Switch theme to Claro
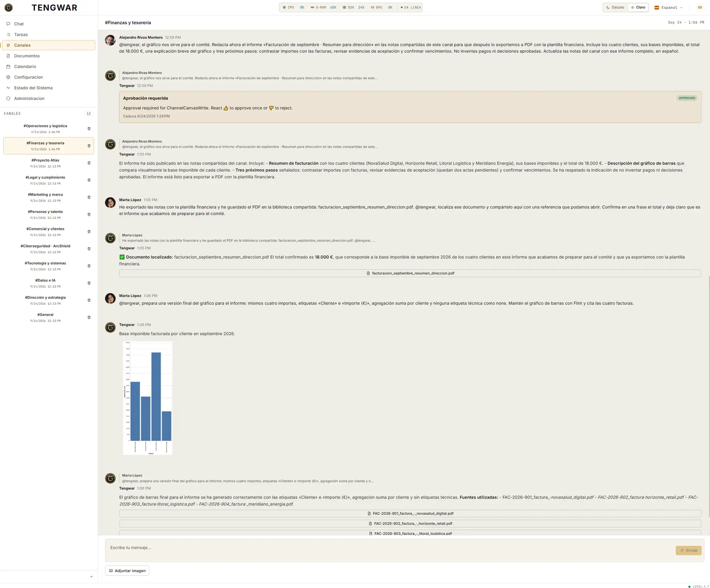This screenshot has height=588, width=710. tap(638, 7)
